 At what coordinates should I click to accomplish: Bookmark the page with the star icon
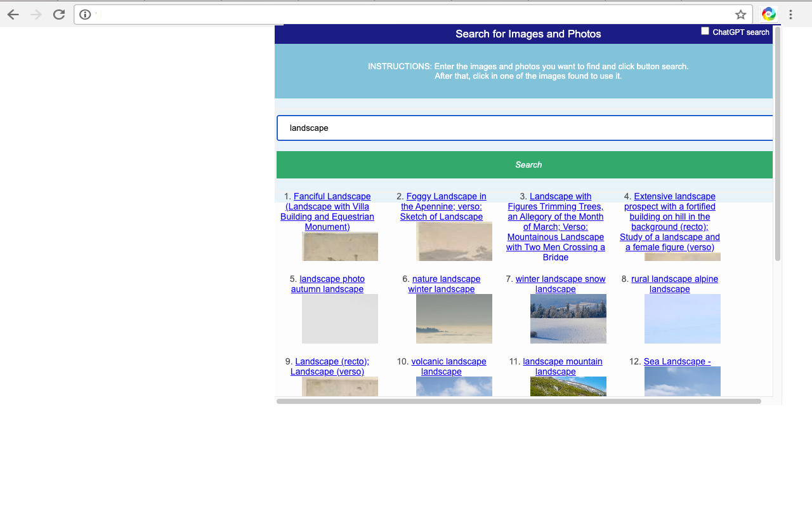[740, 15]
